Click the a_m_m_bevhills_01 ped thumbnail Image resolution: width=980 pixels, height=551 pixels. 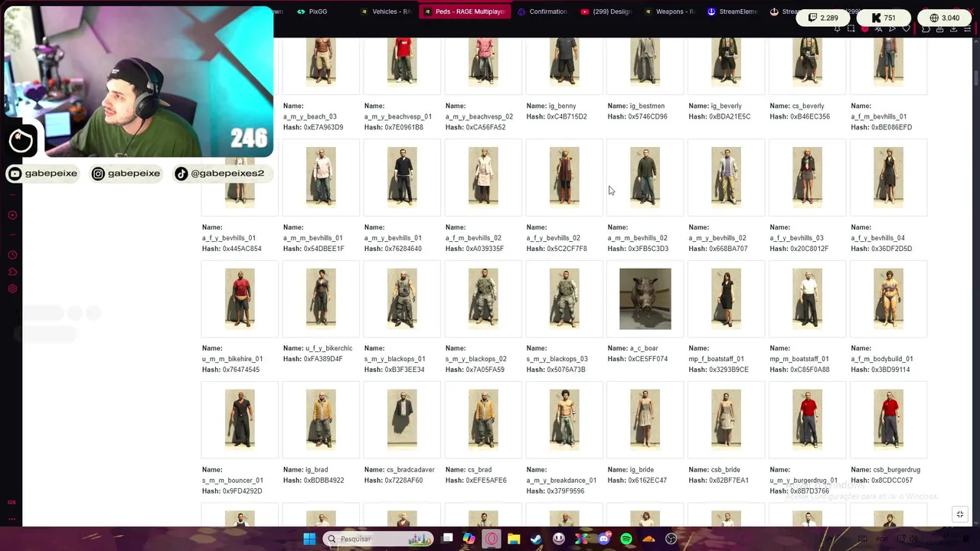[321, 178]
